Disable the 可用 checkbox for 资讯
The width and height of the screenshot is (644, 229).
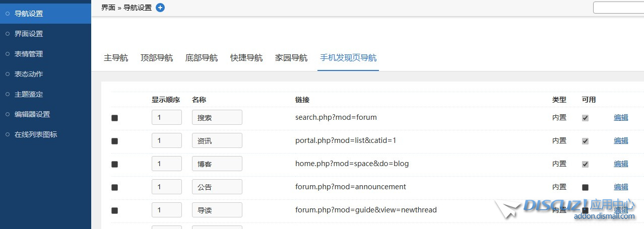[x=585, y=141]
